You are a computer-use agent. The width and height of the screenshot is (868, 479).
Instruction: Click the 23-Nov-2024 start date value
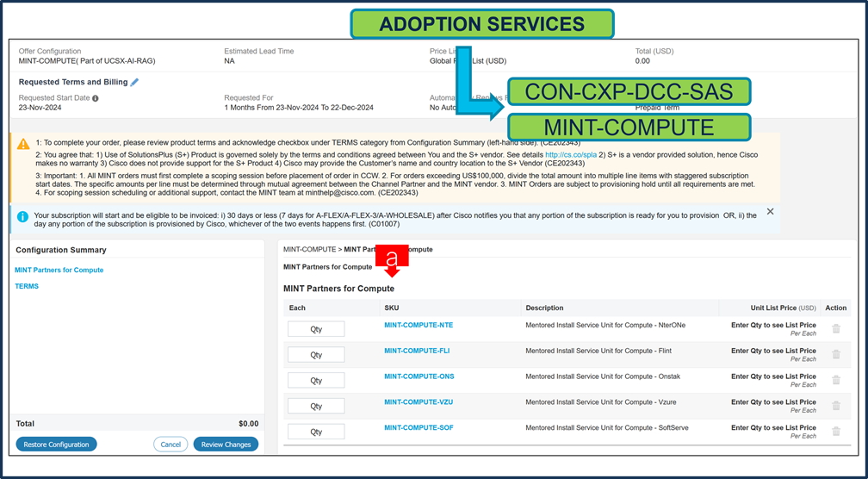[40, 108]
